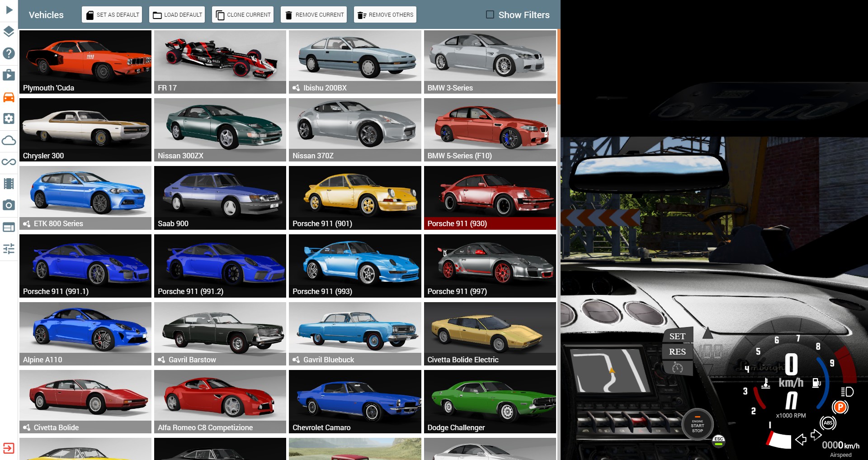Click the ESC indicator icon
The width and height of the screenshot is (868, 460).
(x=718, y=441)
